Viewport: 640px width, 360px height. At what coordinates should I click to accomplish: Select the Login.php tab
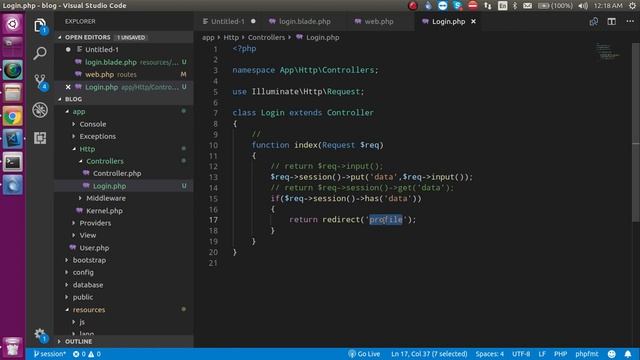(x=448, y=22)
